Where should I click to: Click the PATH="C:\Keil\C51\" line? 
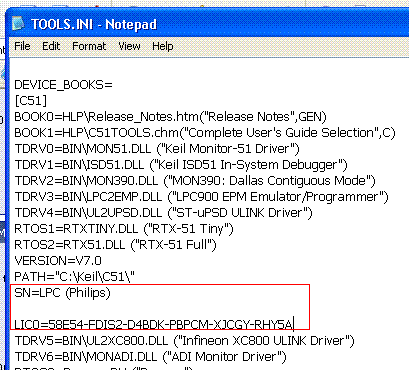coord(74,277)
